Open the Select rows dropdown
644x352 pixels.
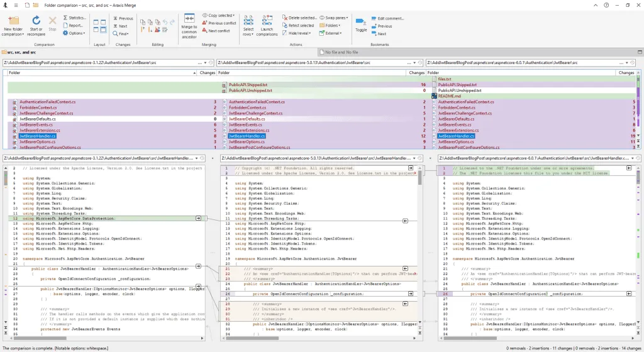pos(248,26)
